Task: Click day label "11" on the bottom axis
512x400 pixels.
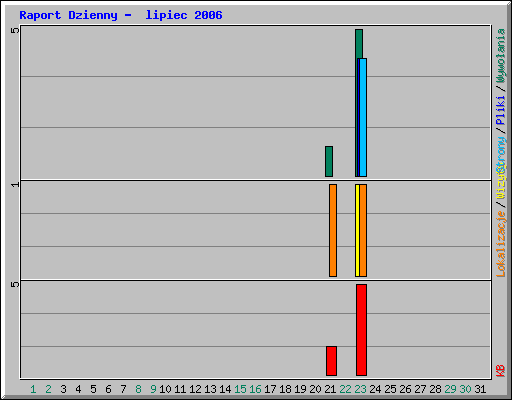Action: [180, 389]
